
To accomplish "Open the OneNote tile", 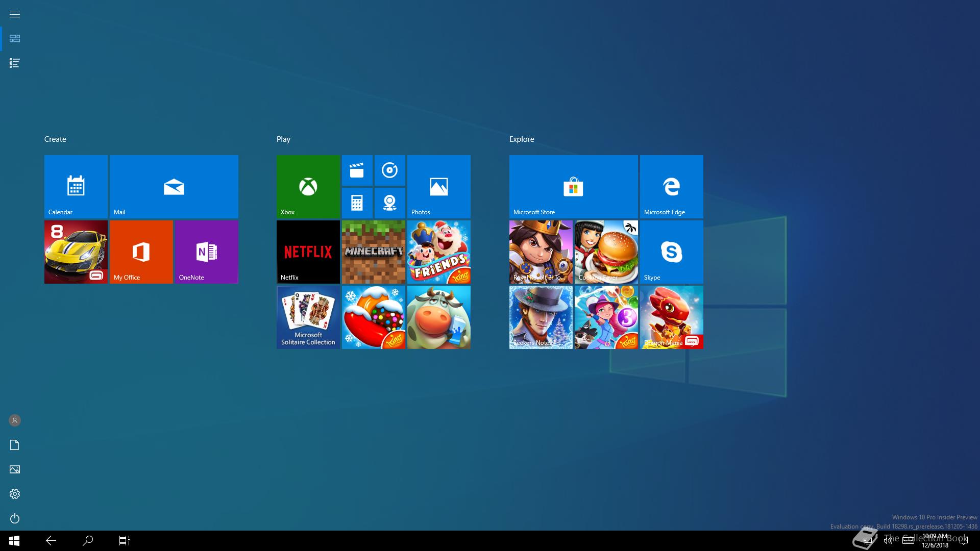I will pos(207,252).
